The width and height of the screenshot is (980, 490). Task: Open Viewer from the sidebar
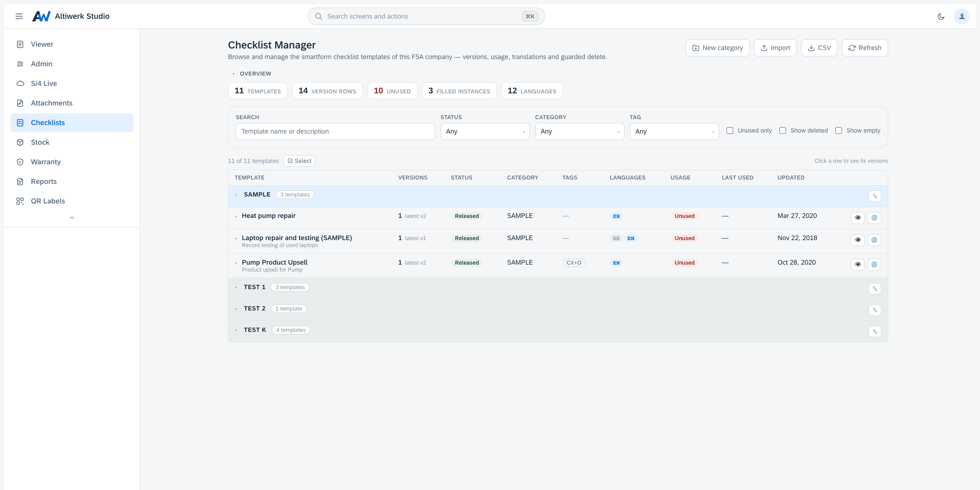click(x=72, y=44)
